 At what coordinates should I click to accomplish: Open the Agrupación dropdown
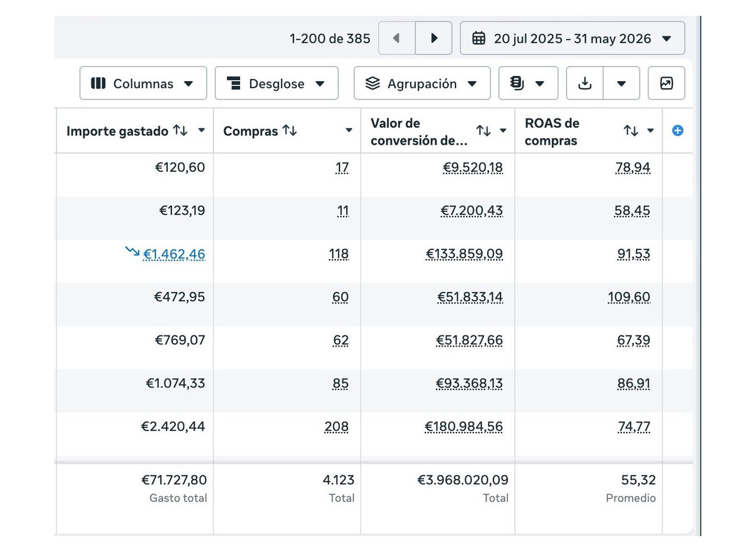tap(422, 84)
